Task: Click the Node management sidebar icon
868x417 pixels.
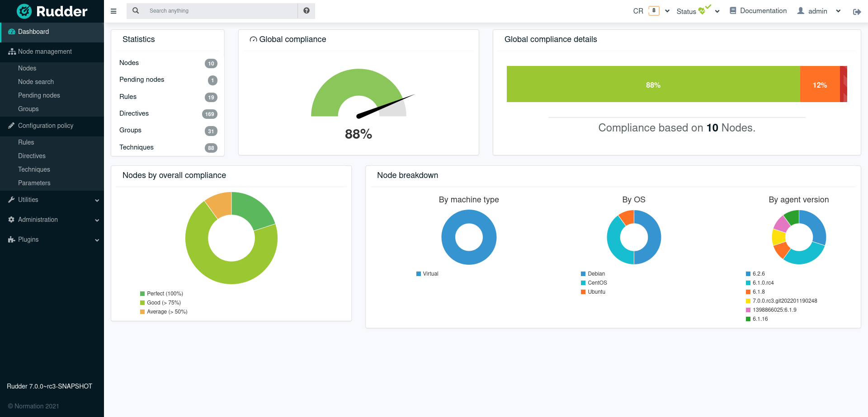Action: pos(11,52)
